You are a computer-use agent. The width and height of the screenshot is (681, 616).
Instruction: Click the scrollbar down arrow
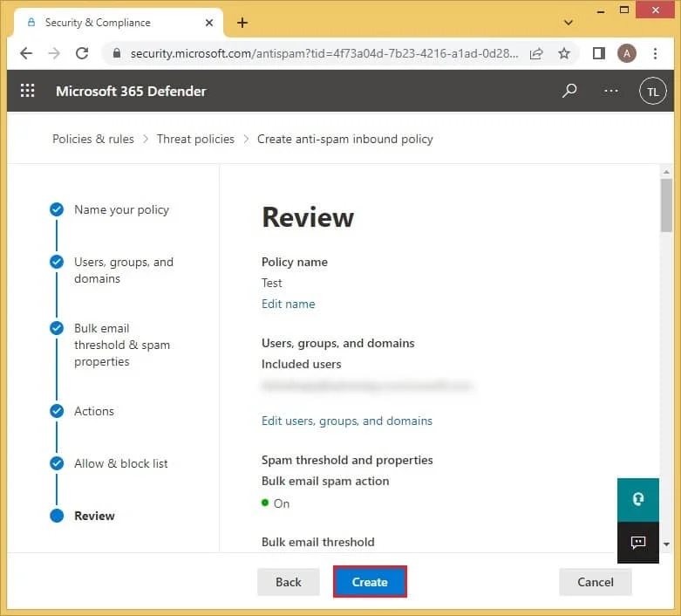pyautogui.click(x=666, y=544)
